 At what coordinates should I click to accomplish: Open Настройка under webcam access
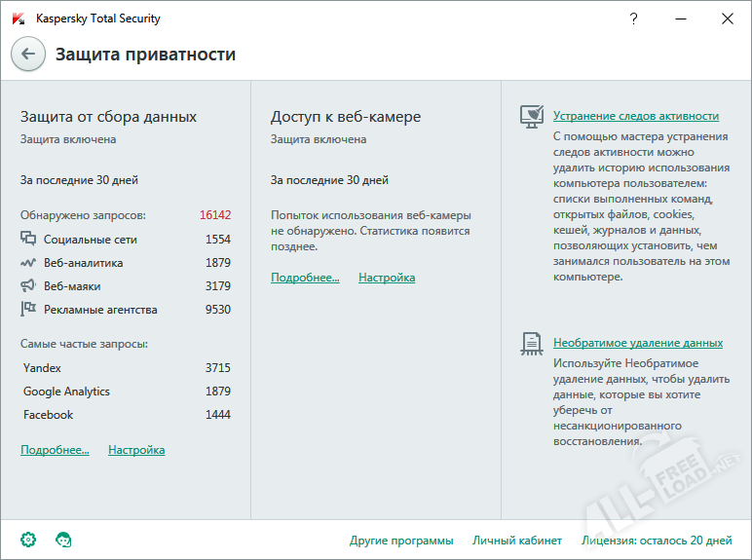pyautogui.click(x=387, y=278)
